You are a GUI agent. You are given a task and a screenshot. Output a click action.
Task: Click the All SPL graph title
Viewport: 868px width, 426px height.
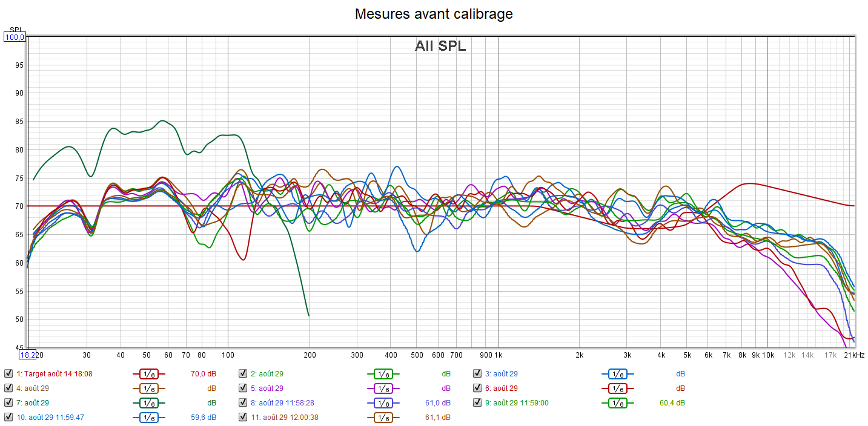coord(440,46)
